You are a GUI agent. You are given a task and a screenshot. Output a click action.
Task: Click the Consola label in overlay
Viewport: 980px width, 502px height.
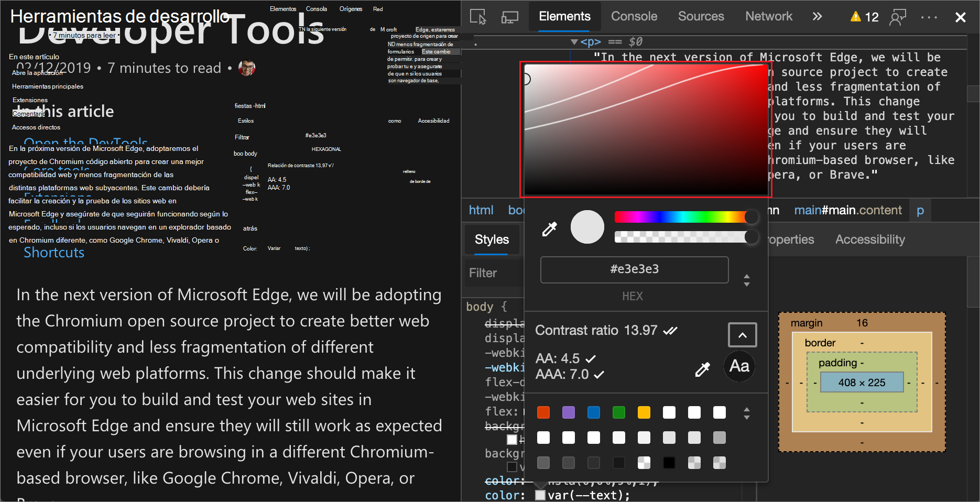(x=317, y=9)
